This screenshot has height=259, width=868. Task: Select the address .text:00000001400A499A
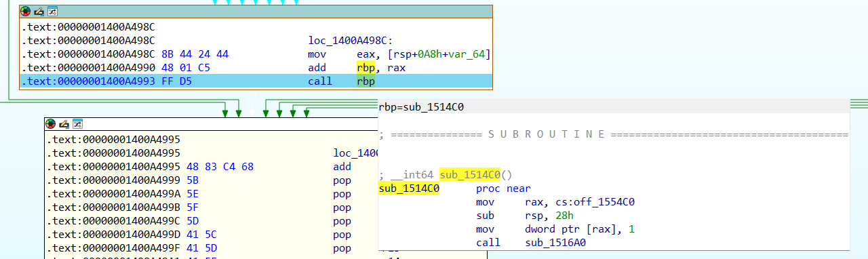click(x=114, y=194)
